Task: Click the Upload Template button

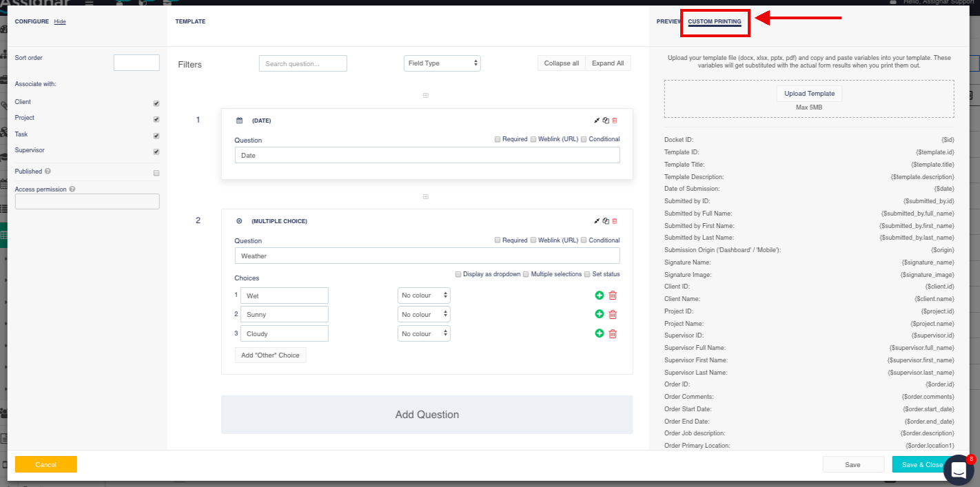Action: [x=809, y=94]
